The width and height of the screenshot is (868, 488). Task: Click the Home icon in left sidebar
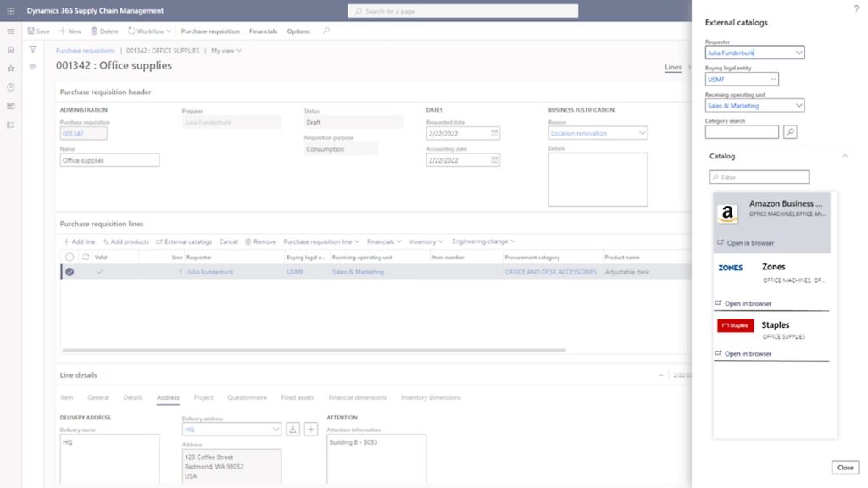click(11, 50)
